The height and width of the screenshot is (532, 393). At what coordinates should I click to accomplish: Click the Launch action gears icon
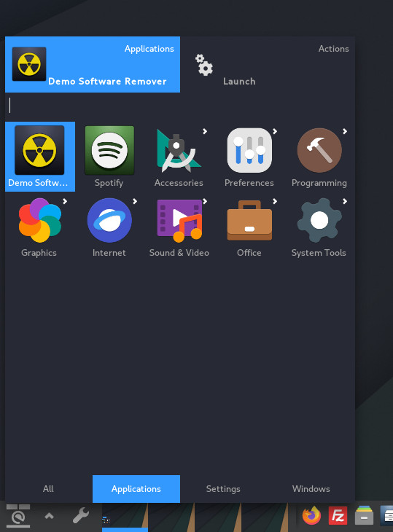pyautogui.click(x=204, y=64)
